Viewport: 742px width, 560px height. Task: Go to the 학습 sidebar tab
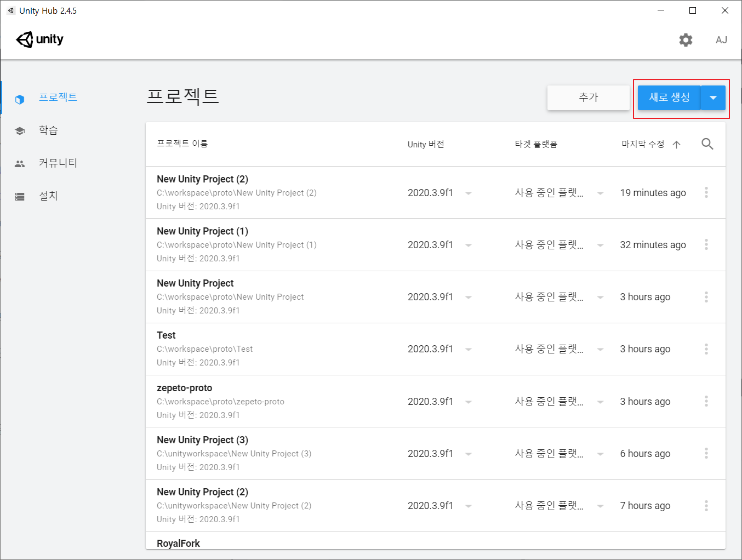point(48,130)
